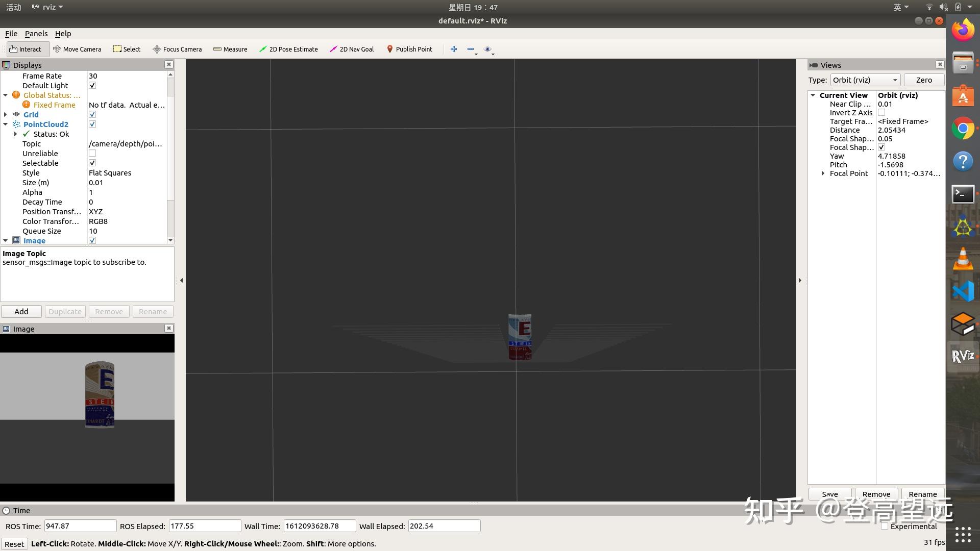Image resolution: width=980 pixels, height=551 pixels.
Task: Open the Panels menu
Action: pyautogui.click(x=36, y=34)
